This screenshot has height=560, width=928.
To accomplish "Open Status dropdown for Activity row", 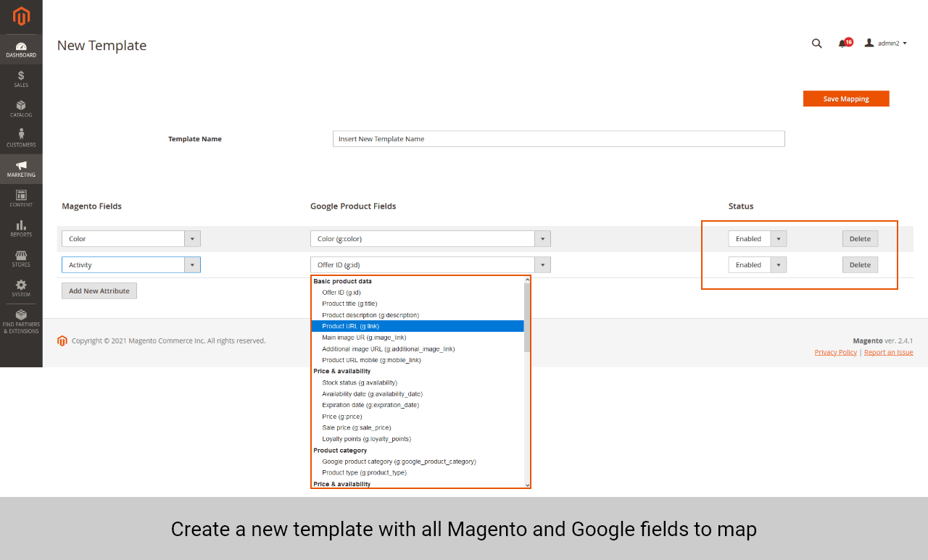I will point(758,265).
